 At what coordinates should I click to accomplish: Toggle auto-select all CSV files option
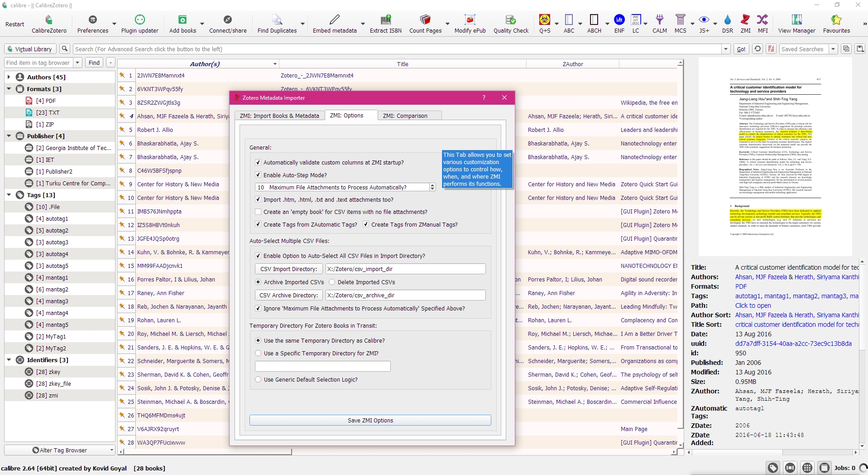click(258, 256)
